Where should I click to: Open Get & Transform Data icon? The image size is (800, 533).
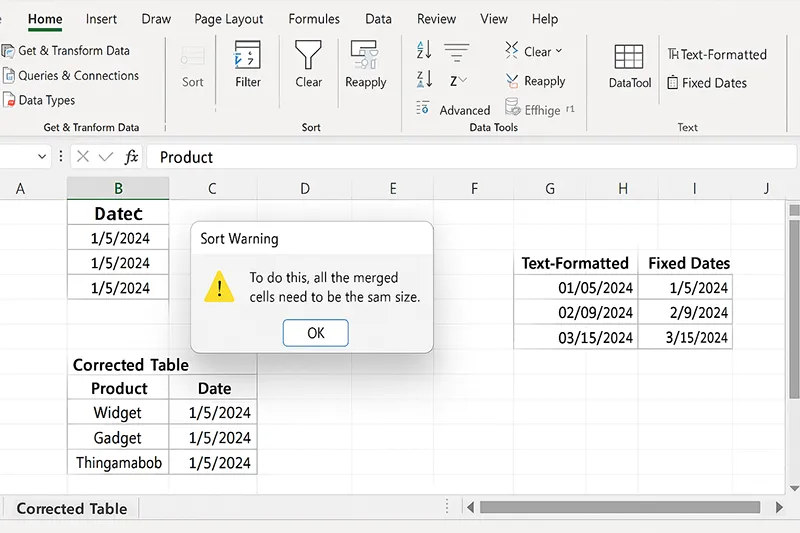click(8, 51)
